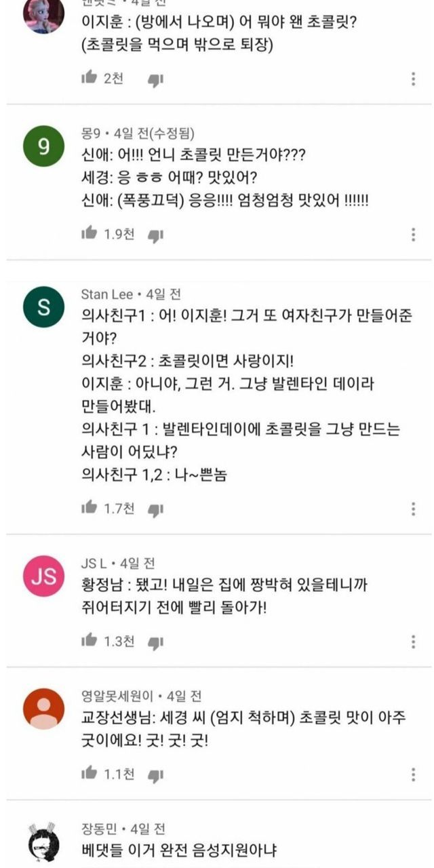Dislike the Stan Lee comment

click(x=156, y=509)
